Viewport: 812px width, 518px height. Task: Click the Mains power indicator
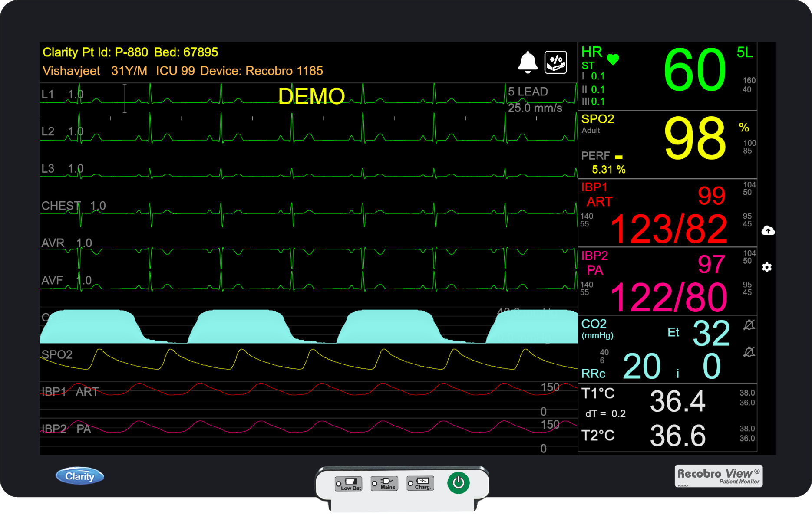384,483
